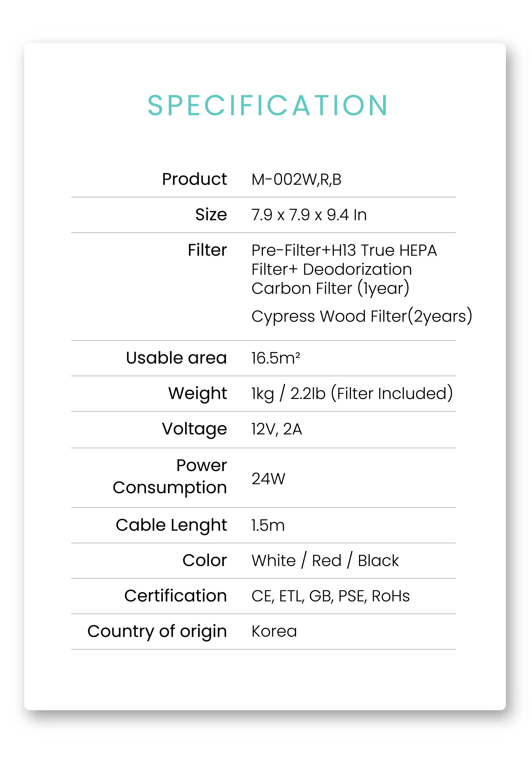This screenshot has width=532, height=765.
Task: Select the Filter label
Action: click(207, 250)
